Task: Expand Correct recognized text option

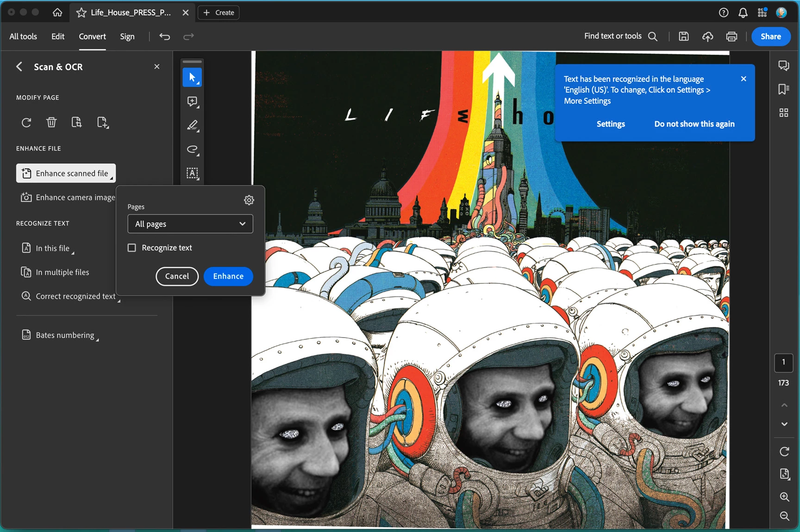Action: (x=70, y=296)
